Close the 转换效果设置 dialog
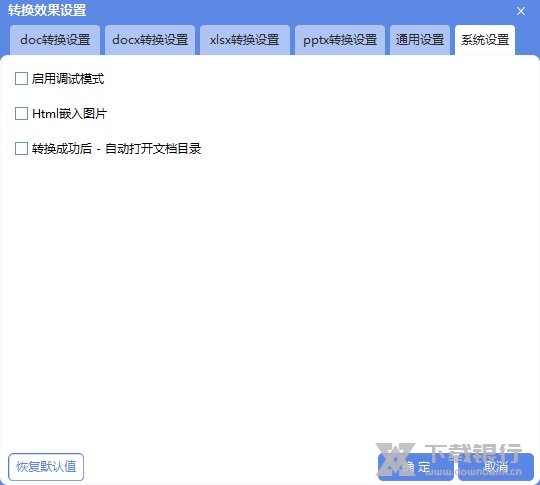The width and height of the screenshot is (540, 485). pyautogui.click(x=521, y=11)
